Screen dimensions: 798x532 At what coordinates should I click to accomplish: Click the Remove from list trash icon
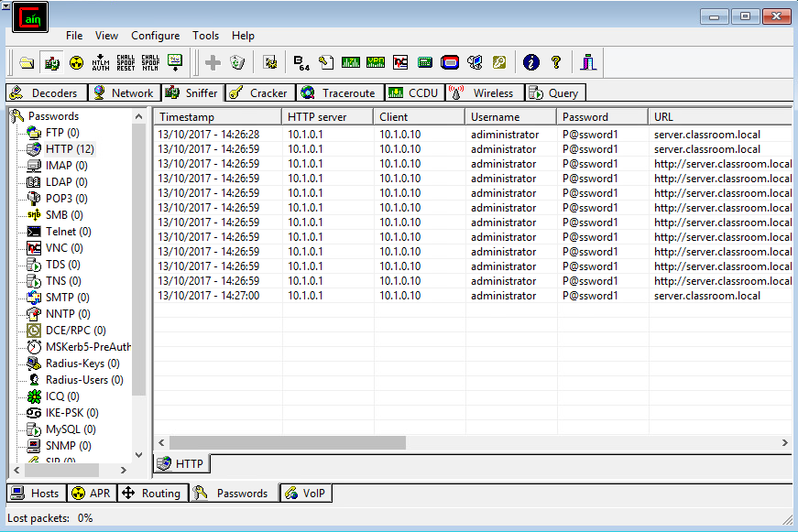click(x=237, y=62)
